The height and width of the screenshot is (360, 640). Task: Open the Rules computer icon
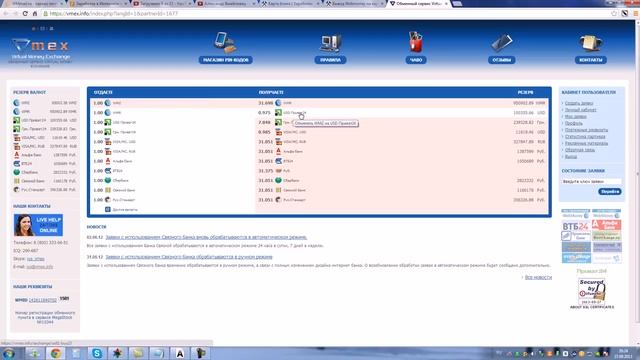tap(331, 43)
